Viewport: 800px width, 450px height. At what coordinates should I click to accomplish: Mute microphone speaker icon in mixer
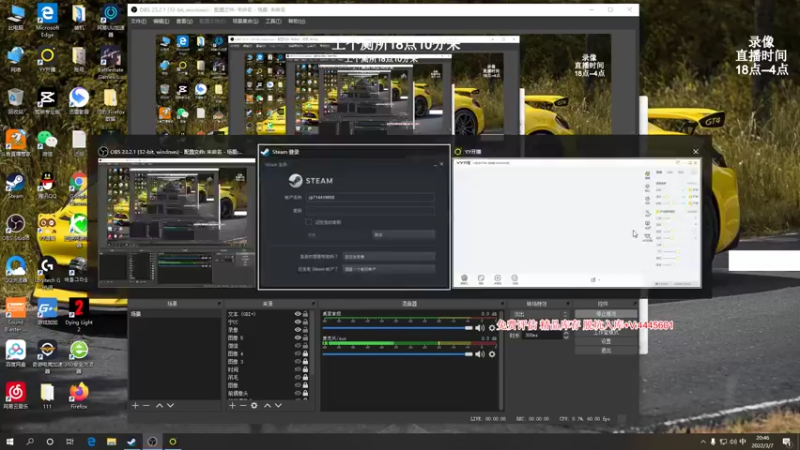(480, 354)
